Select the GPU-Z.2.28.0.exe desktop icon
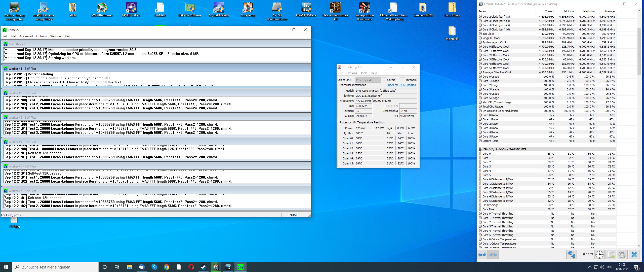 pyautogui.click(x=189, y=10)
